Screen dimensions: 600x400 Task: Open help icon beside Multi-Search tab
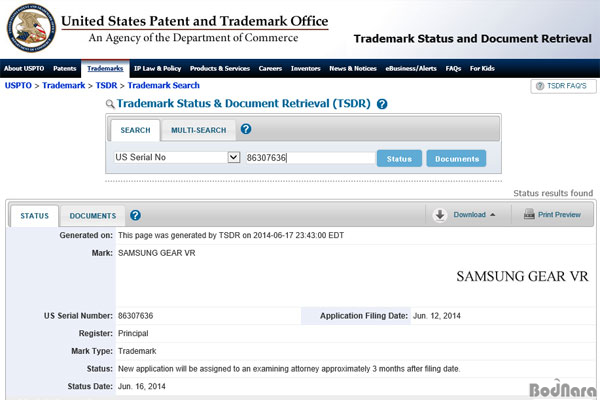coord(246,129)
